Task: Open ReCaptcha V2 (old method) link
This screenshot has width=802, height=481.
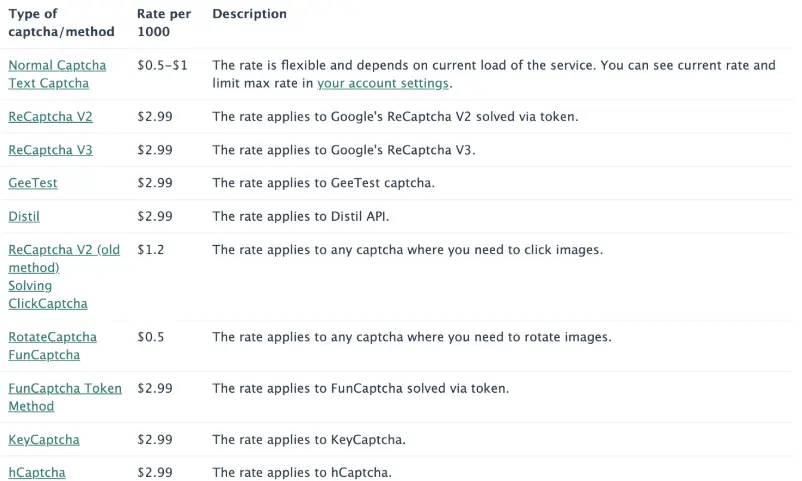Action: (64, 259)
